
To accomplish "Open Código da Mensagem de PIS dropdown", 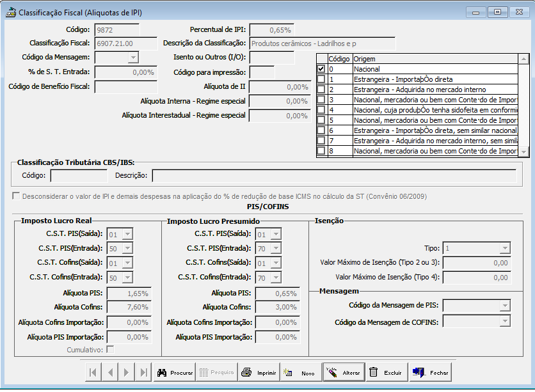I will pos(505,306).
